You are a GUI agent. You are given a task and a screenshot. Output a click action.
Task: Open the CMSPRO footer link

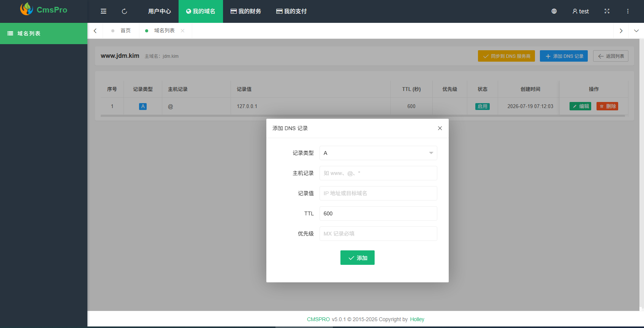(x=318, y=319)
